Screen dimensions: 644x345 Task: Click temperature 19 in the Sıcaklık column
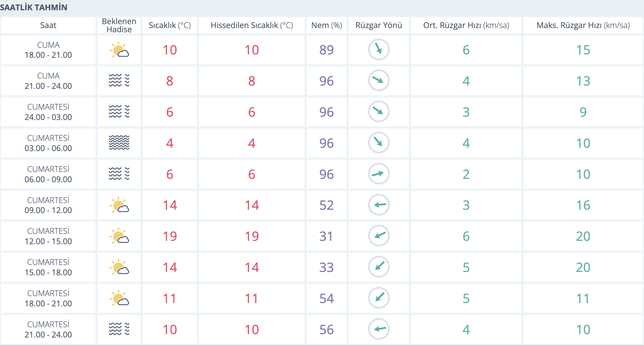coord(170,236)
